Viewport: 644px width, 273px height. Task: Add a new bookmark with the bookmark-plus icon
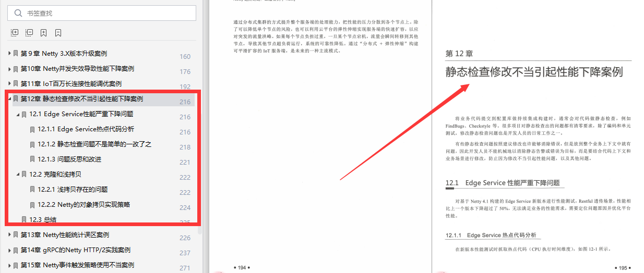coord(44,33)
